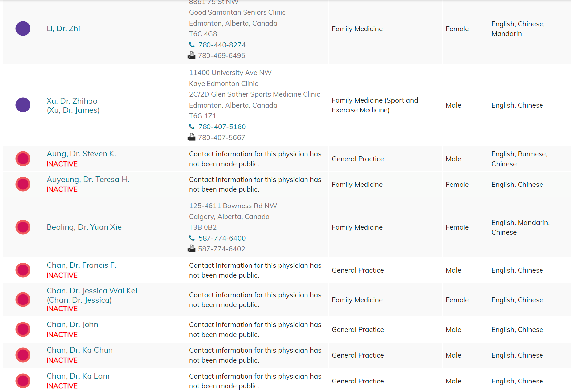This screenshot has height=392, width=571.
Task: Open Li, Dr. Zhi physician profile
Action: coord(63,29)
